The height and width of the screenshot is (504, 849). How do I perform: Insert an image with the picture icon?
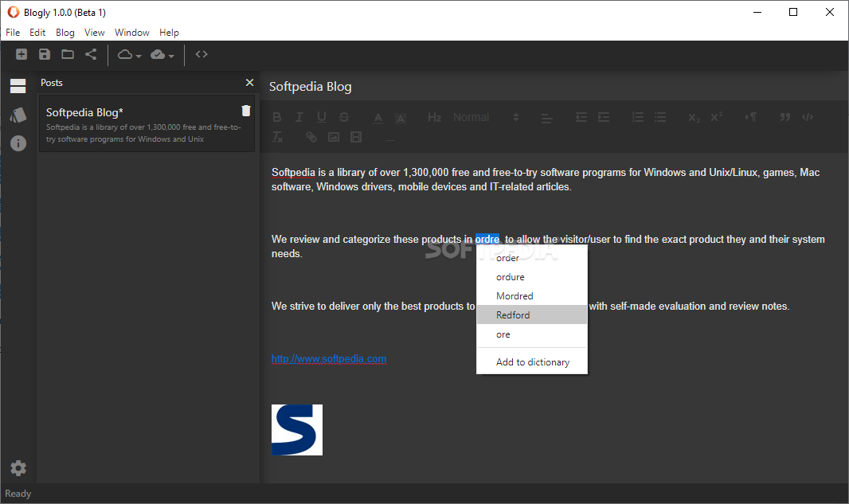(x=334, y=137)
